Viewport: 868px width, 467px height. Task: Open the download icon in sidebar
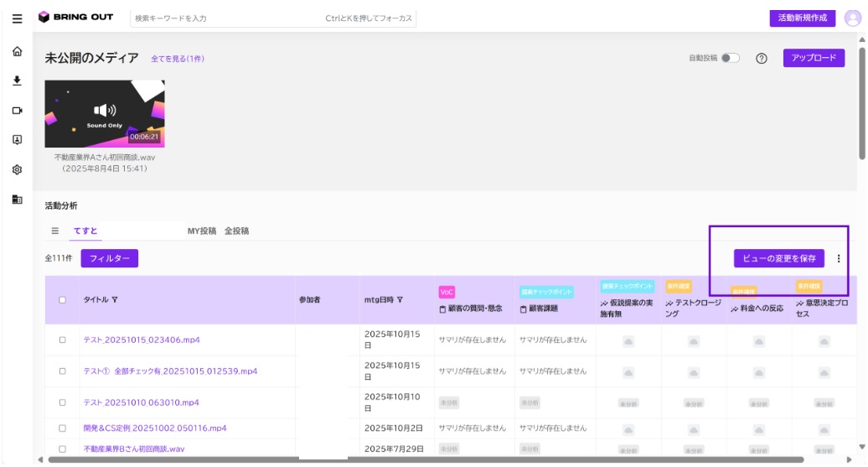(17, 80)
